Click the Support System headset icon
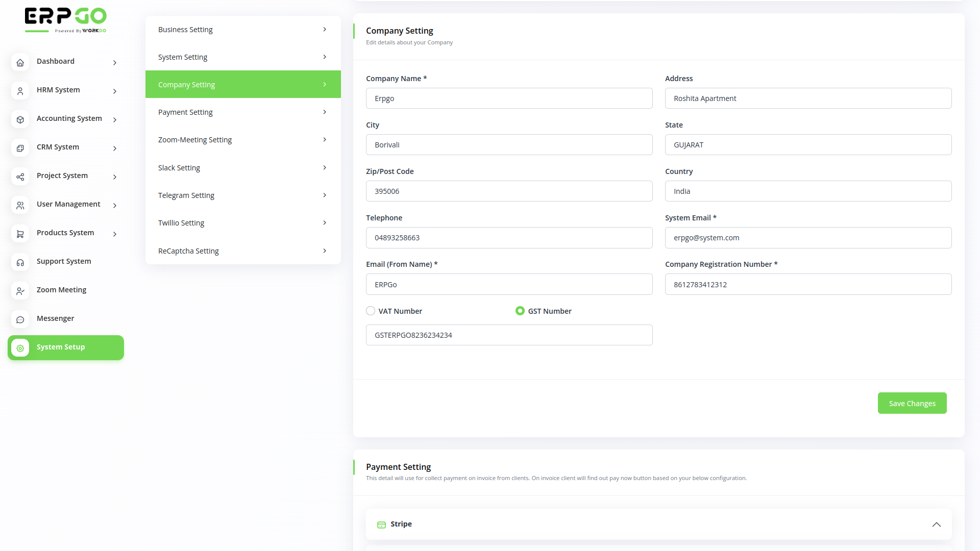980x551 pixels. 20,262
